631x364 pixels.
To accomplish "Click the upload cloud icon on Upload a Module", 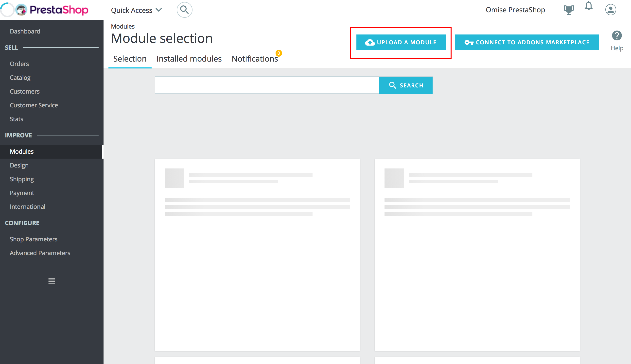I will tap(369, 42).
